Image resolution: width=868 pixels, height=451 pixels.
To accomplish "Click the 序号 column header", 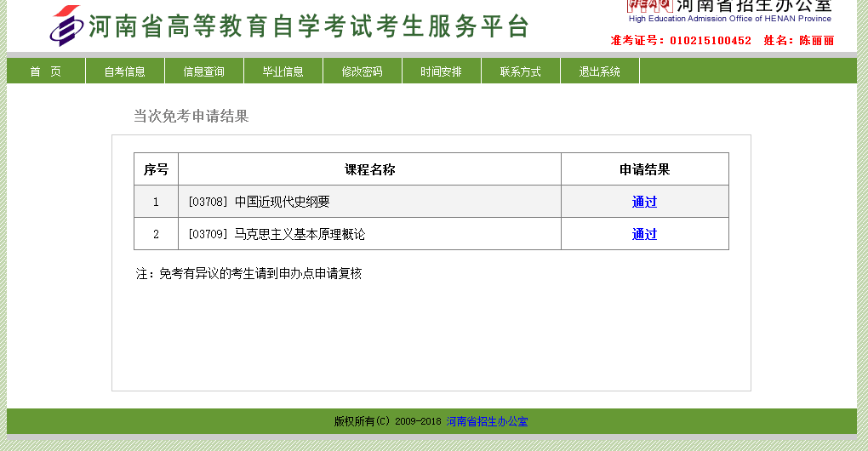I will coord(156,169).
